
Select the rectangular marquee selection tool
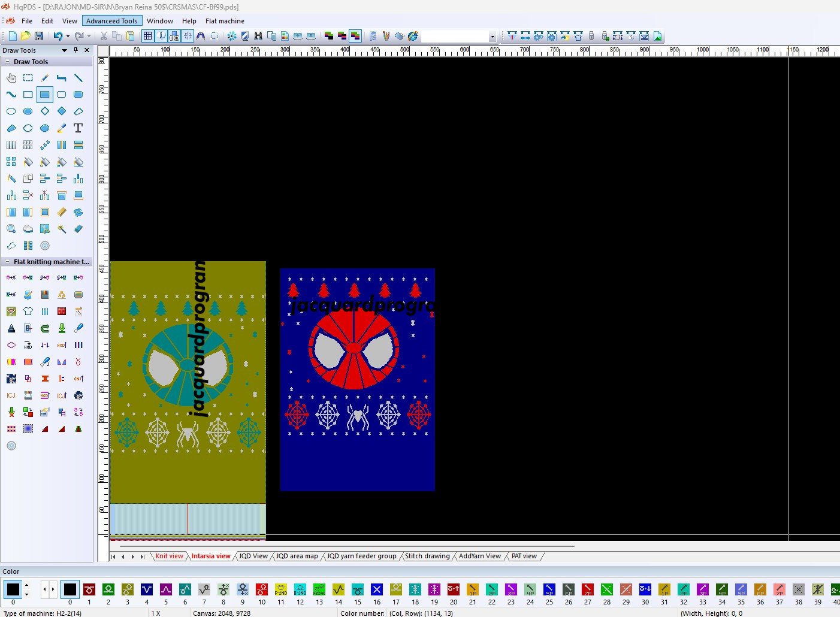coord(28,78)
